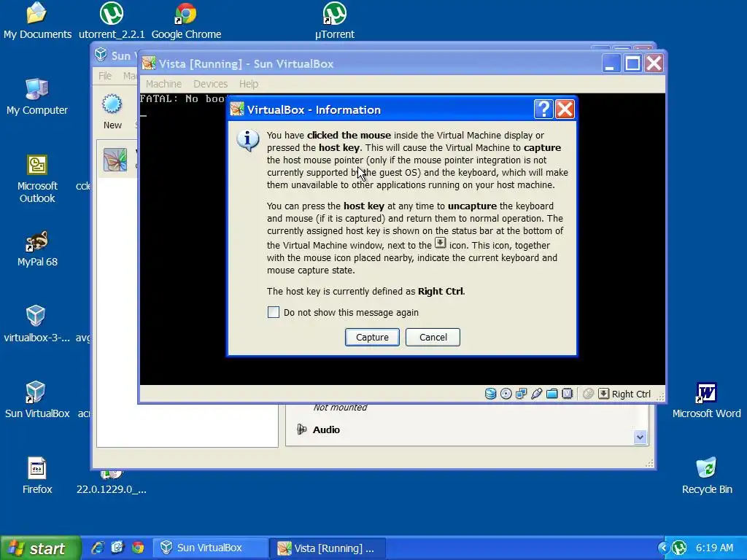Expand hidden system tray icons arrow

(663, 548)
